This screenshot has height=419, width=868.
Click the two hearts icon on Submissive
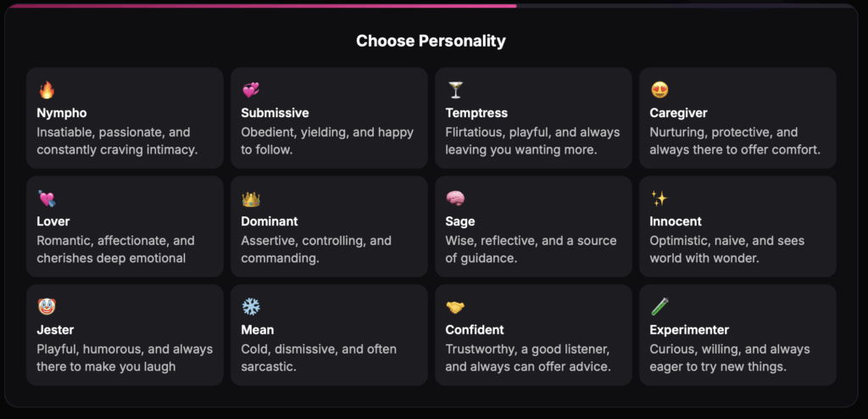point(251,90)
